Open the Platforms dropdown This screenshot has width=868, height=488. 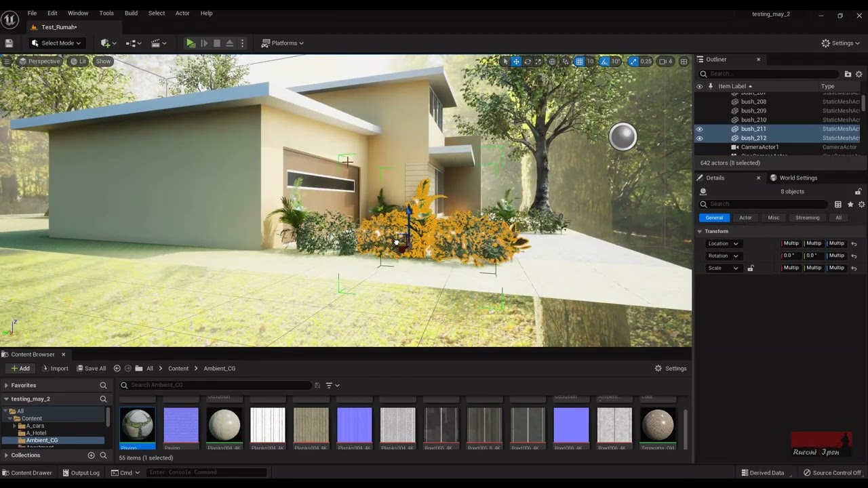pyautogui.click(x=283, y=43)
